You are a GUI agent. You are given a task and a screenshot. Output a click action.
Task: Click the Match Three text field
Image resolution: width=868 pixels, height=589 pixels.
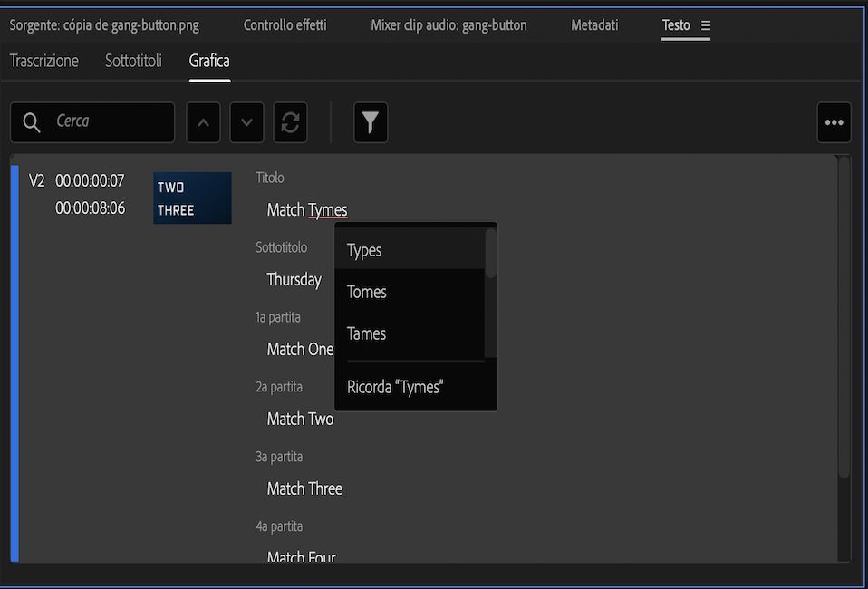[x=304, y=488]
